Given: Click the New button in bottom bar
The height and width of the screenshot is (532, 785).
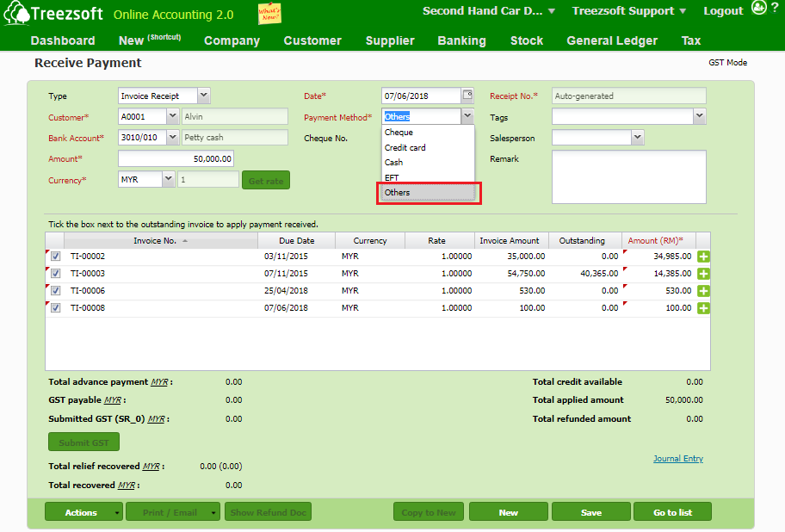Looking at the screenshot, I should (x=508, y=512).
